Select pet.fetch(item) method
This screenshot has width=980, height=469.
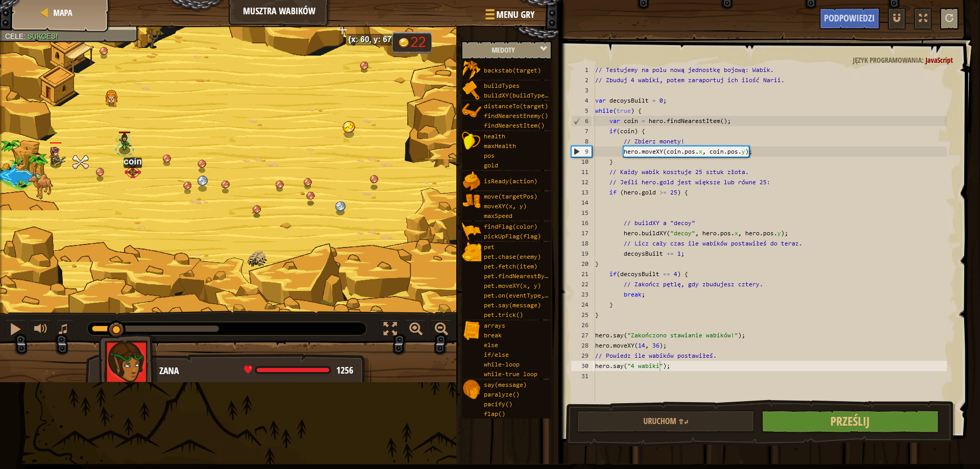(510, 266)
